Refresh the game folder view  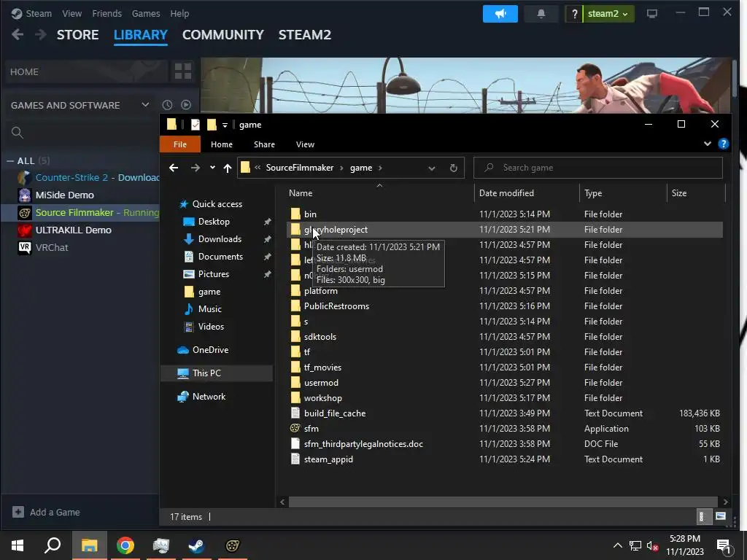click(454, 168)
